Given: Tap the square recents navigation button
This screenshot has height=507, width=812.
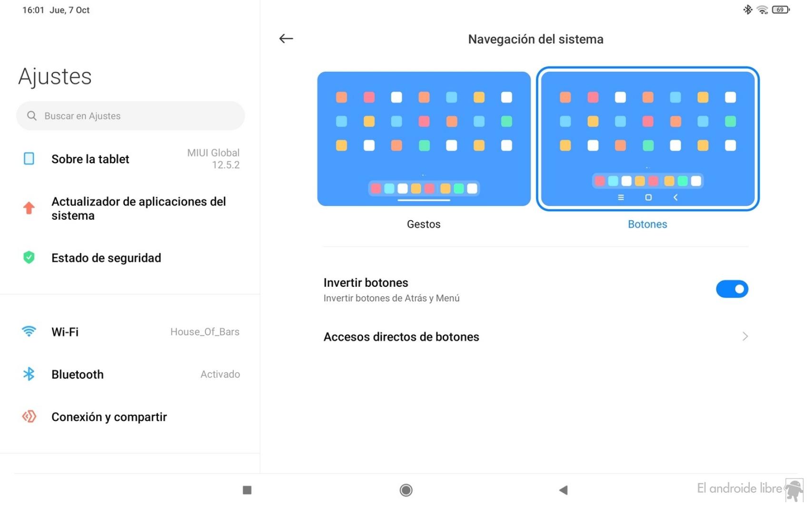Looking at the screenshot, I should 247,490.
